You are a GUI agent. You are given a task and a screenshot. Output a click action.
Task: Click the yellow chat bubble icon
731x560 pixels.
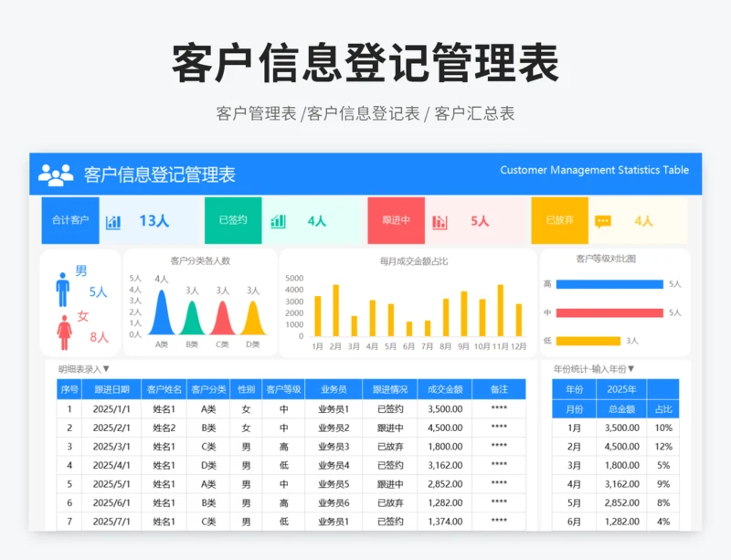point(603,221)
